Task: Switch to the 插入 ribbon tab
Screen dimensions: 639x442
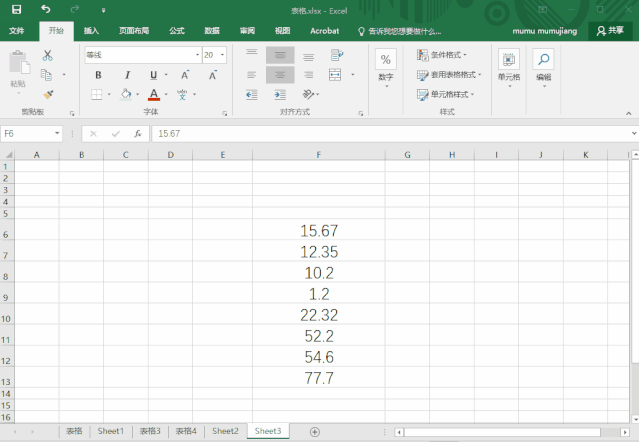Action: (x=91, y=31)
